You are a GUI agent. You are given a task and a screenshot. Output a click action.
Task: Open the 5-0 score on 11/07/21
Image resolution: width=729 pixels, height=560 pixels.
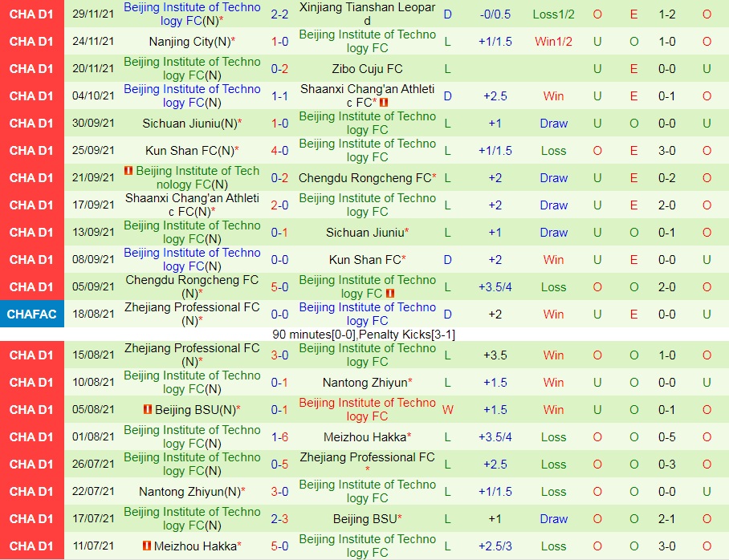click(279, 546)
